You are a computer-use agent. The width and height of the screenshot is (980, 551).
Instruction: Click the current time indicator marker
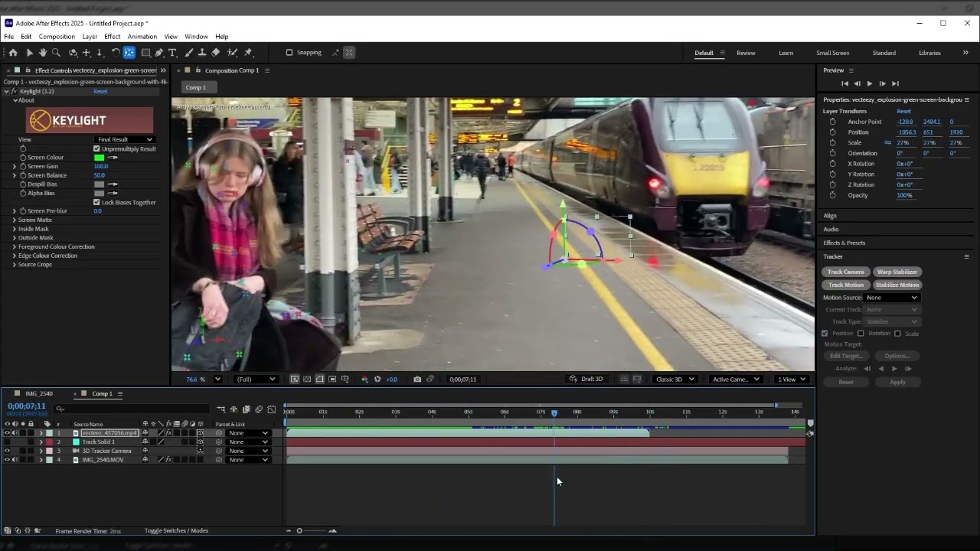pos(554,412)
